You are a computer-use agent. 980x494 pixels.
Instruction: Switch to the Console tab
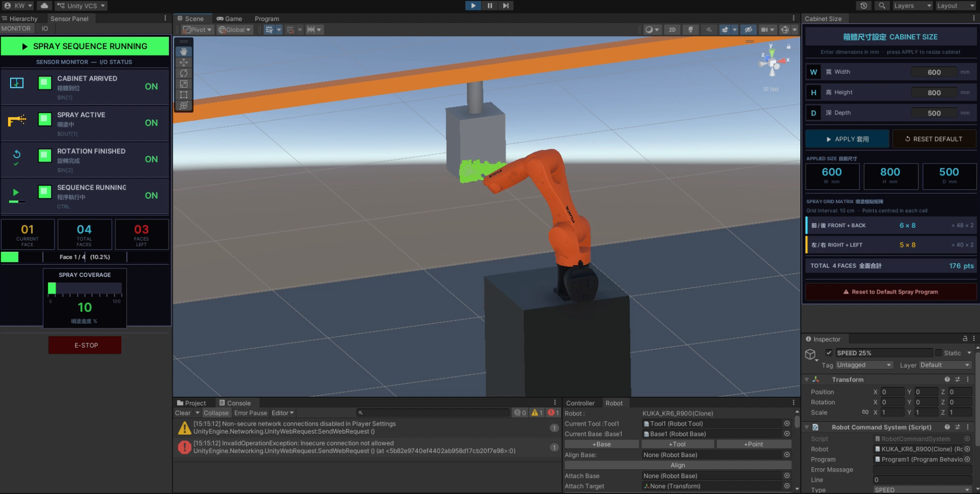coord(235,403)
